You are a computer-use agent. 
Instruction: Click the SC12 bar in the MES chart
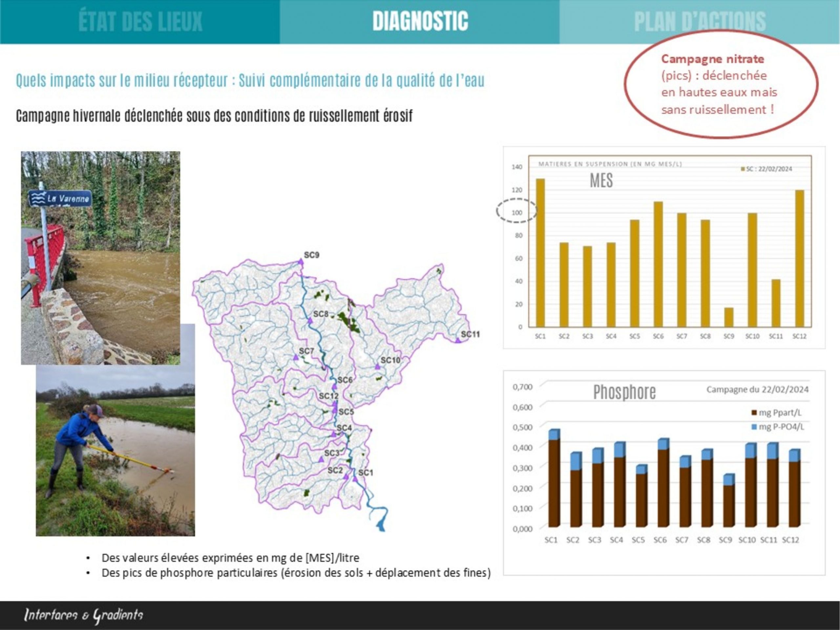click(x=799, y=259)
